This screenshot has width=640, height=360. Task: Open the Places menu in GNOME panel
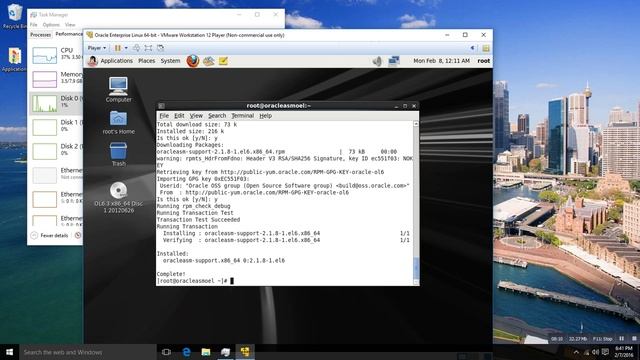tap(146, 61)
